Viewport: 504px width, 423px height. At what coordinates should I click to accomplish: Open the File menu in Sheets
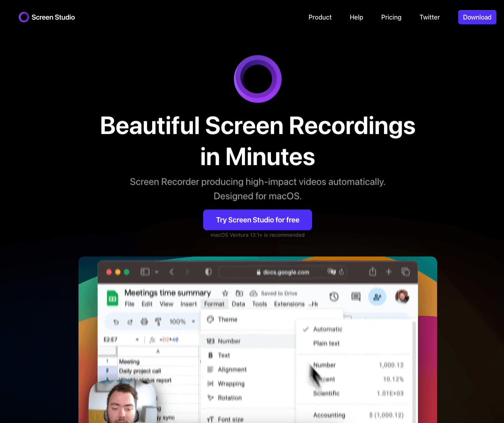click(x=129, y=304)
